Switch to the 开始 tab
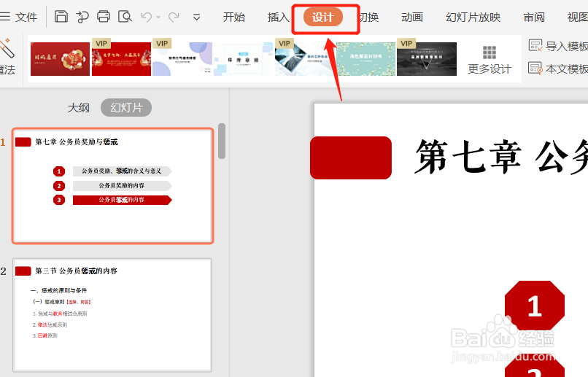588x377 pixels. 234,18
